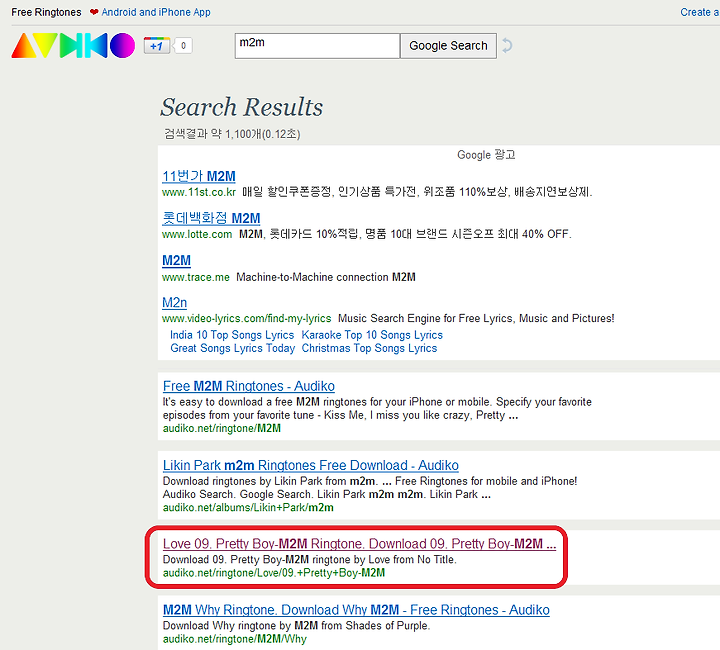
Task: Open Love 09. Pretty Boy-M2M Ringtone result
Action: tap(360, 544)
